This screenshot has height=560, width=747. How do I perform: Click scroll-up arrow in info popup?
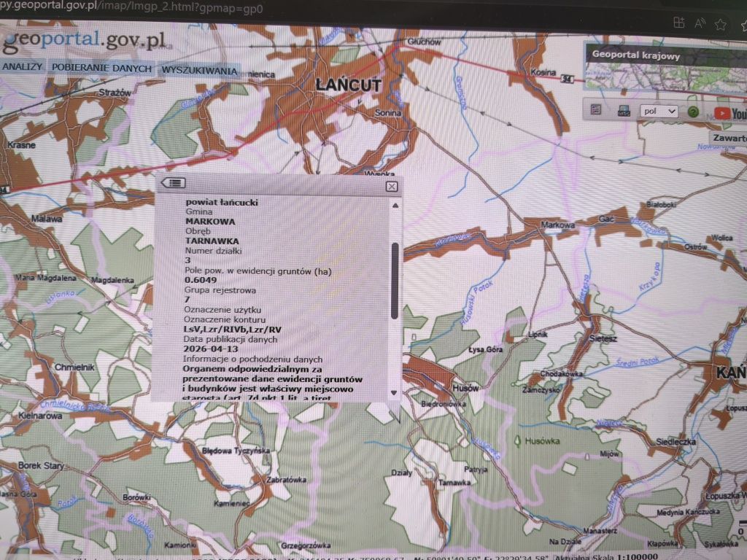395,206
